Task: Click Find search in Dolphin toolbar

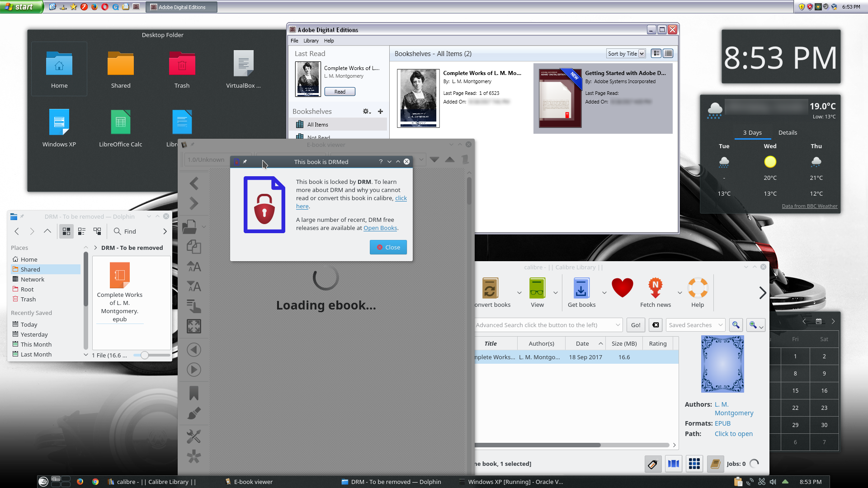Action: (x=125, y=231)
